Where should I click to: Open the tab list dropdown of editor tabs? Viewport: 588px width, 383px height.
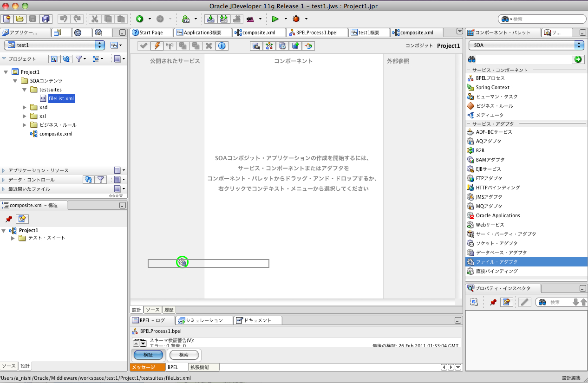(460, 32)
